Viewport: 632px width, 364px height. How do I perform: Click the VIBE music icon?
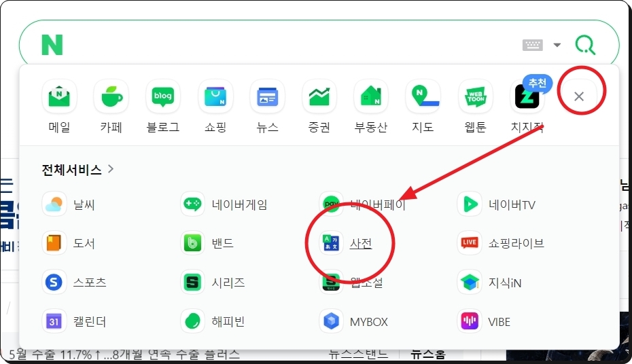[470, 321]
